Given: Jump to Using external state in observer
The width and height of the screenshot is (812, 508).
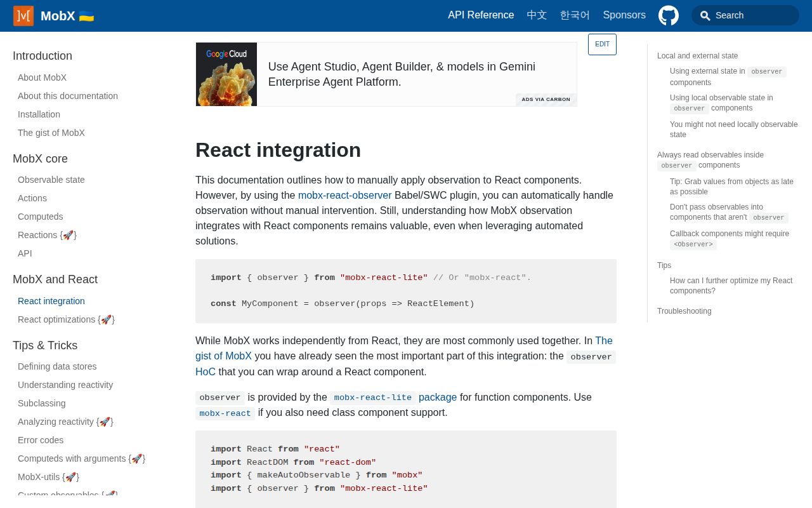Looking at the screenshot, I should point(728,77).
